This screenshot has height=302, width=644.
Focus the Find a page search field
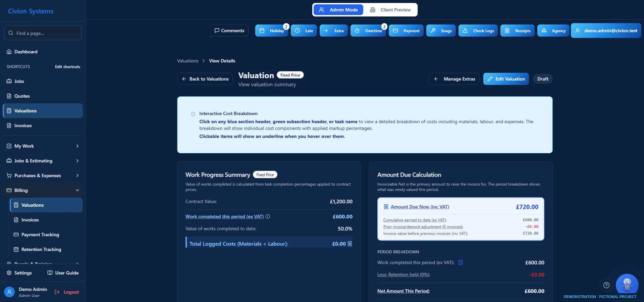coord(43,33)
